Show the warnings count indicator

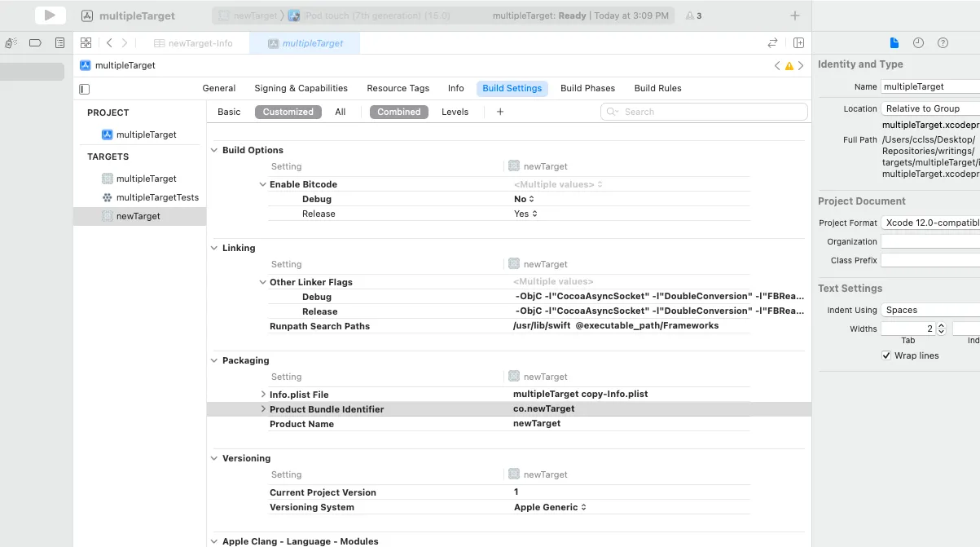[x=694, y=15]
